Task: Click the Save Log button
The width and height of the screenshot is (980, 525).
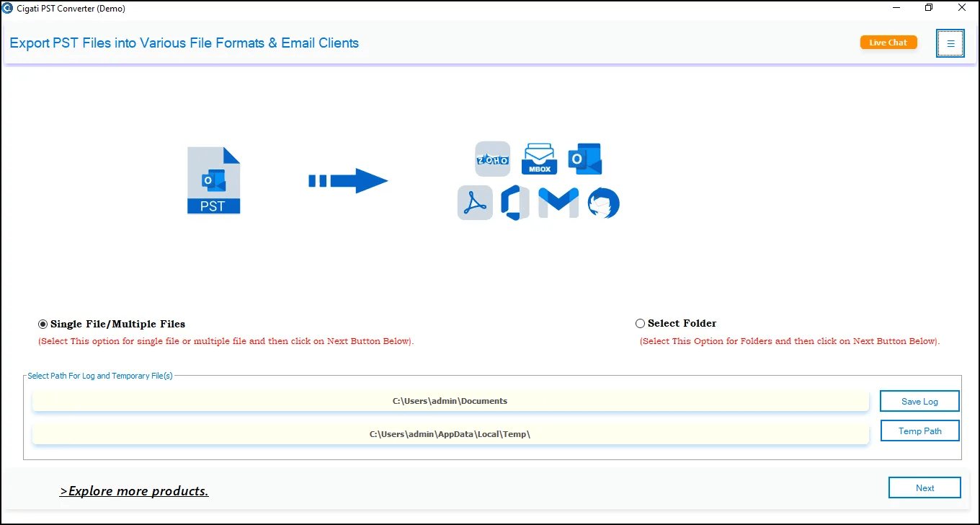Action: [x=919, y=401]
